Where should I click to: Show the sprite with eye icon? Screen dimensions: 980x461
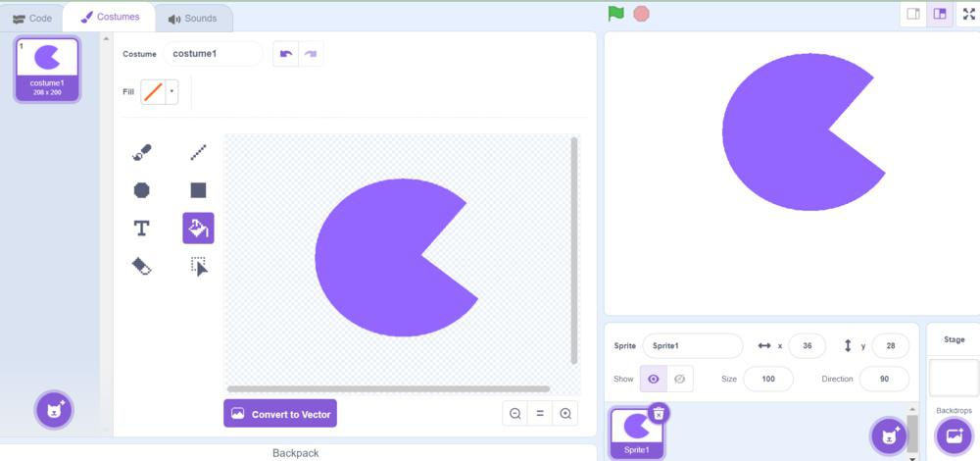(x=654, y=379)
